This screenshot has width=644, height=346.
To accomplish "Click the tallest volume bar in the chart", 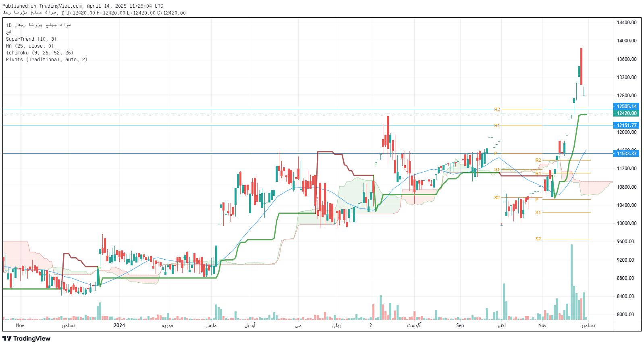I will click(571, 282).
